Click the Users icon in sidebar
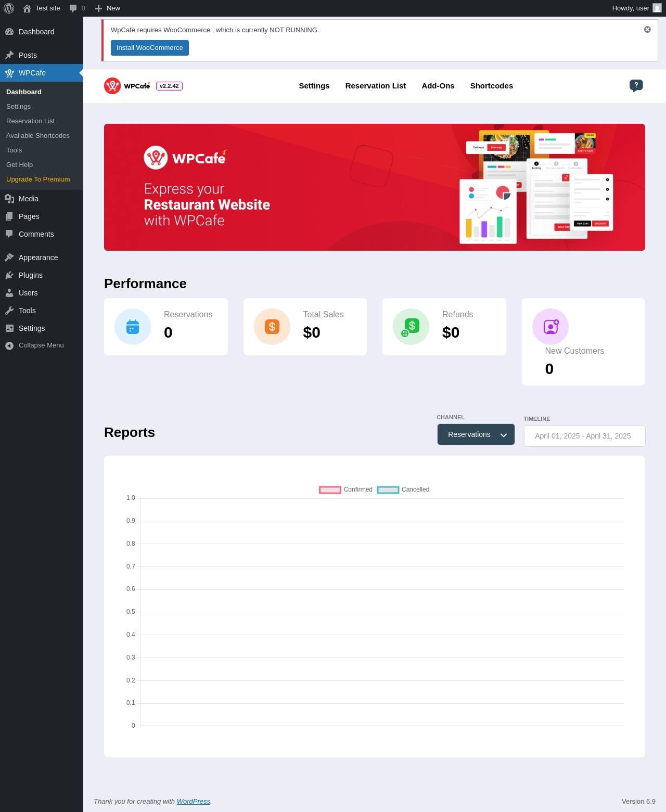Screen dimensions: 666x812 click(x=9, y=293)
